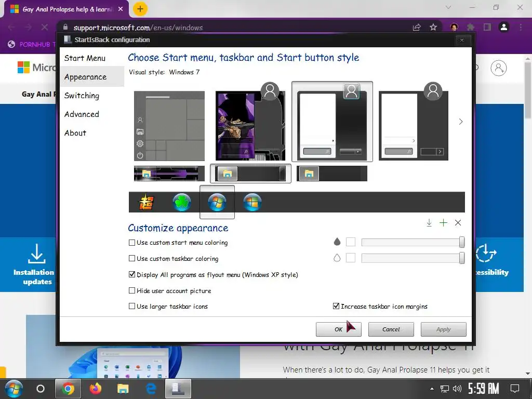The height and width of the screenshot is (399, 532).
Task: Choose the Windows 7 orb start button
Action: 217,202
